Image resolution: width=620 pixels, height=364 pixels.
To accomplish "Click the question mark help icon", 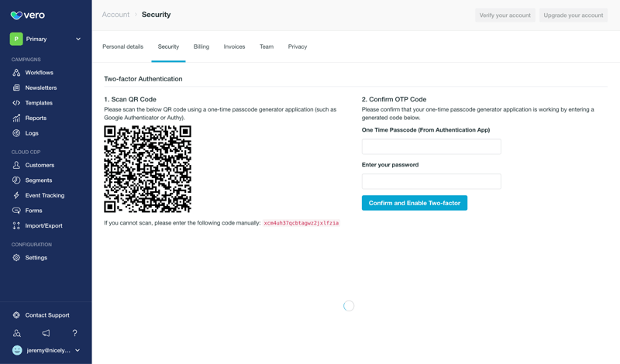I will (74, 333).
